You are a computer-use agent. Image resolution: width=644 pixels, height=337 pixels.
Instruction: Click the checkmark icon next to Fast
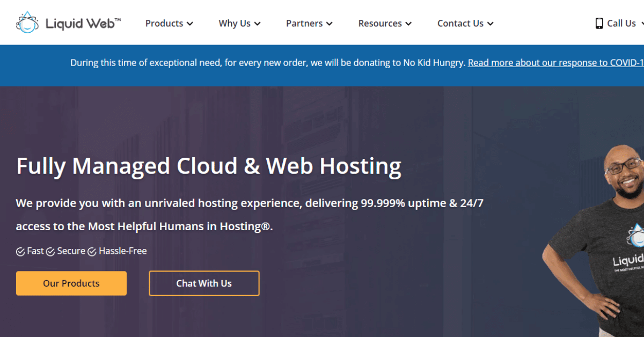(x=20, y=251)
